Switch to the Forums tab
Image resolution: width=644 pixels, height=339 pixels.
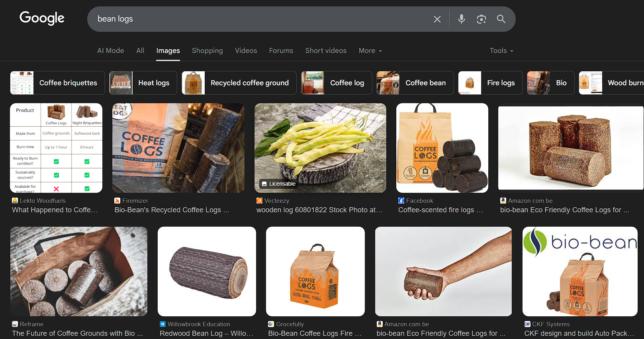(281, 51)
